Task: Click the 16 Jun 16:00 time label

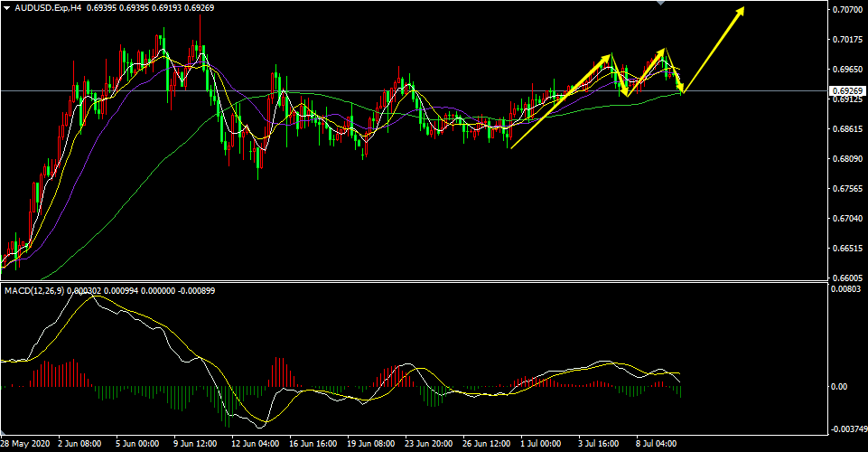Action: (313, 444)
